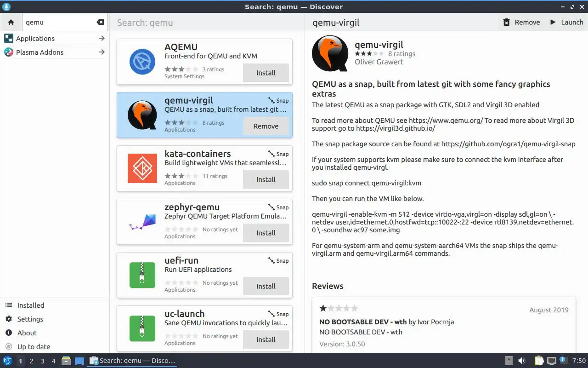Click the large qemu-virgil logo in details
Image resolution: width=588 pixels, height=368 pixels.
(x=330, y=53)
